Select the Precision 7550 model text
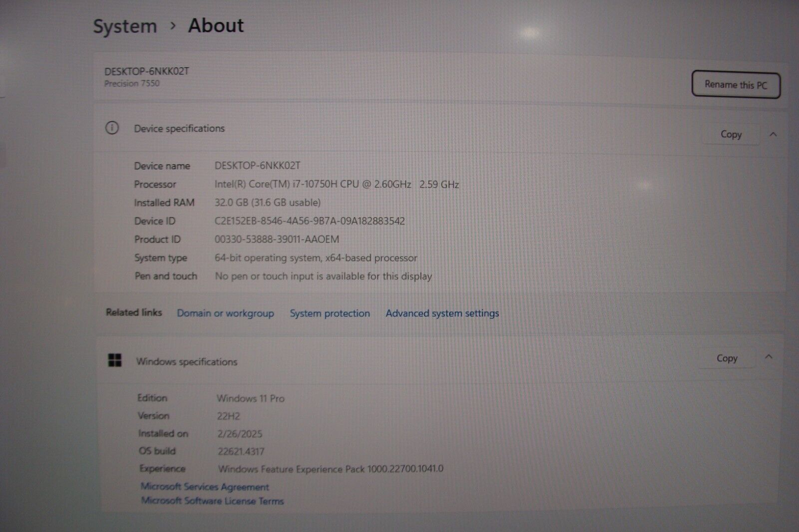The width and height of the screenshot is (799, 532). click(132, 83)
